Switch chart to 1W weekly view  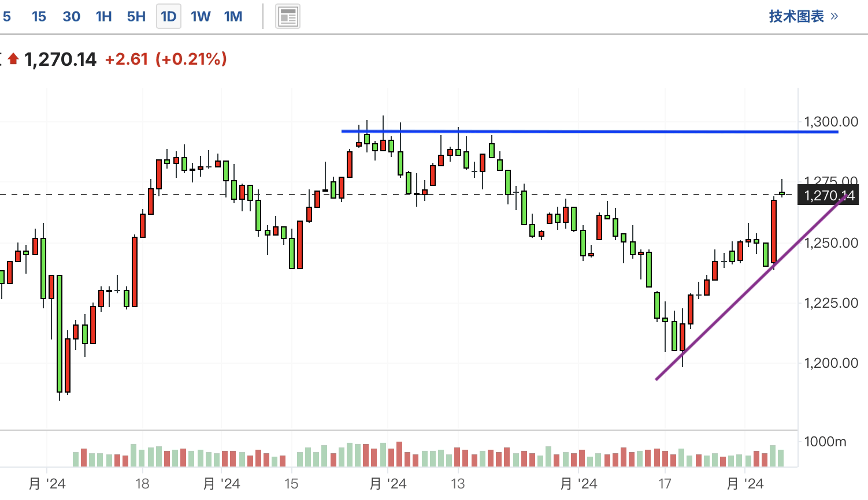tap(201, 16)
